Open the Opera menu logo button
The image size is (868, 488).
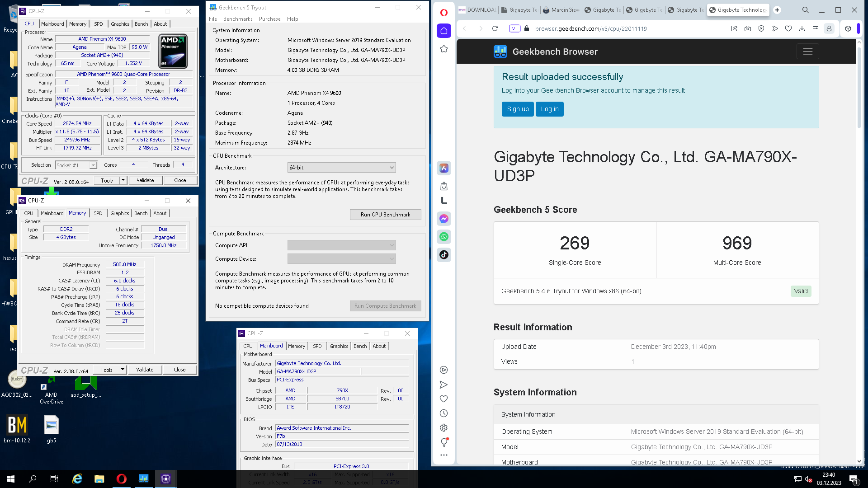(x=444, y=13)
